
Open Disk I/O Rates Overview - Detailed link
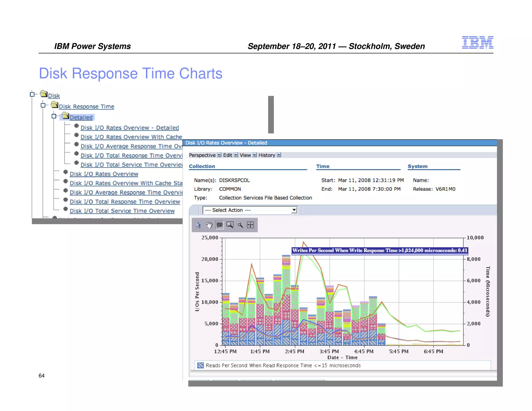(x=130, y=128)
